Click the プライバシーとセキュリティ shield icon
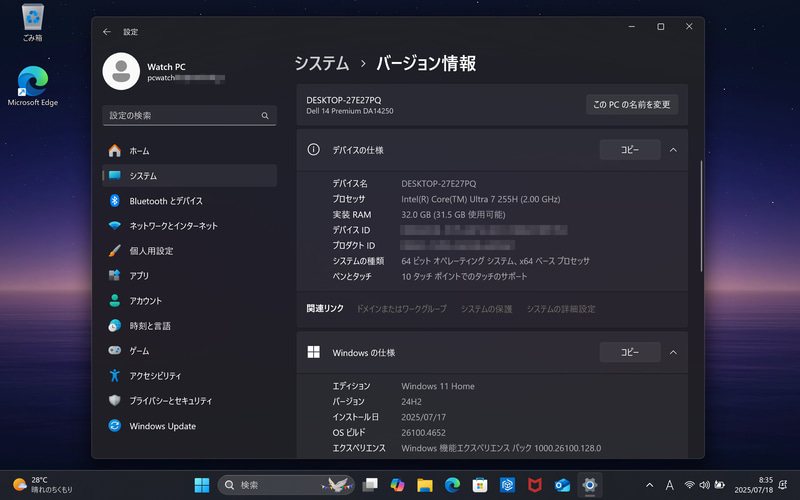Image resolution: width=800 pixels, height=500 pixels. pyautogui.click(x=115, y=401)
